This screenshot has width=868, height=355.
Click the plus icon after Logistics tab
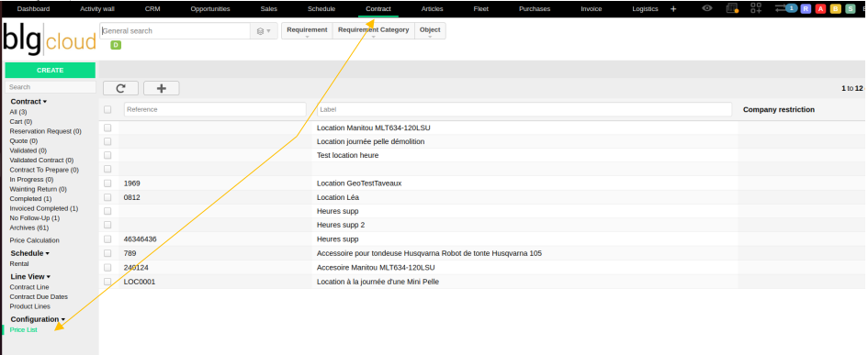[x=673, y=9]
